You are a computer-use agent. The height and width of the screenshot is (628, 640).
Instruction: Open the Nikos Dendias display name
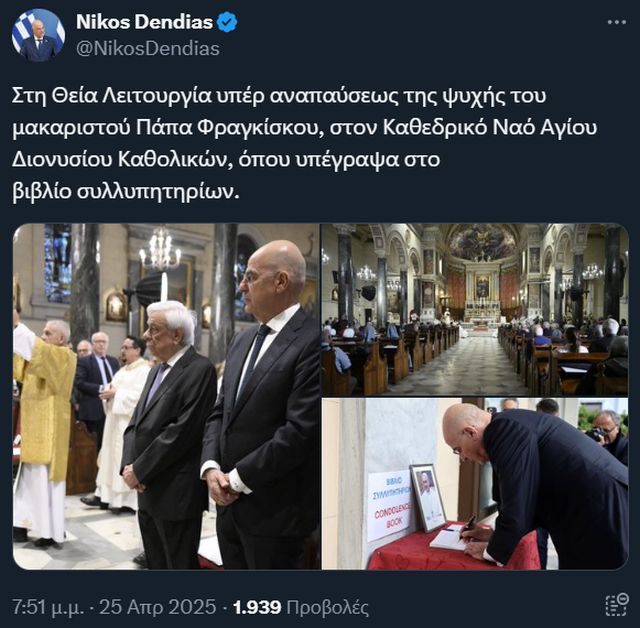(x=144, y=22)
